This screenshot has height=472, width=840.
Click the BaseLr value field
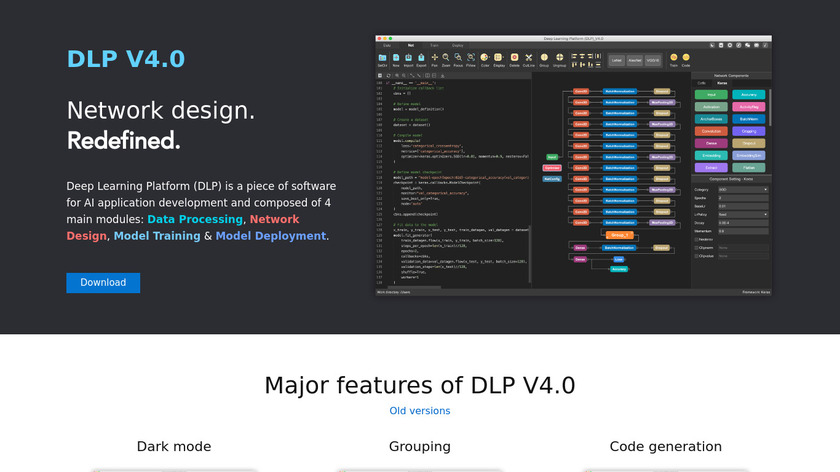[743, 206]
